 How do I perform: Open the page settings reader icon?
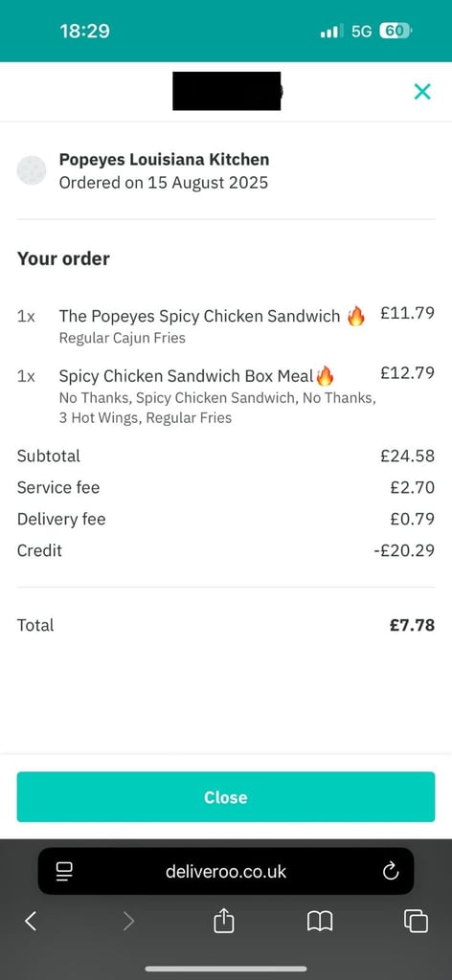(x=64, y=871)
